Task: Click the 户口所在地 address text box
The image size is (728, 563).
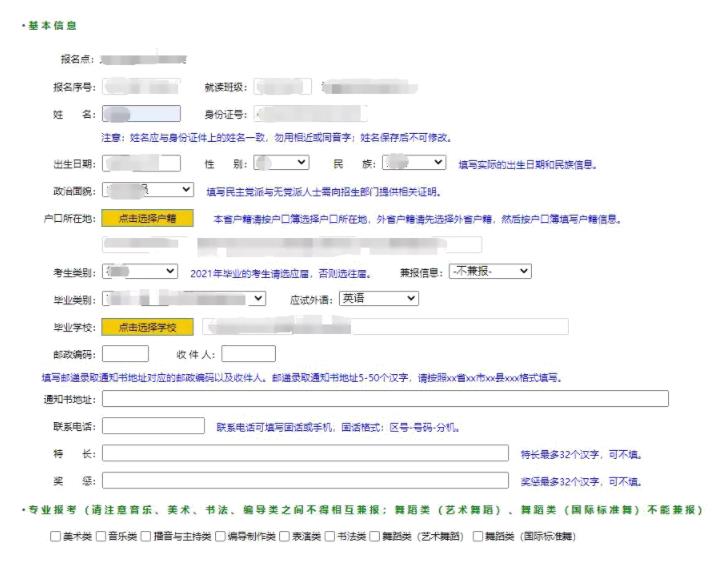Action: (292, 245)
